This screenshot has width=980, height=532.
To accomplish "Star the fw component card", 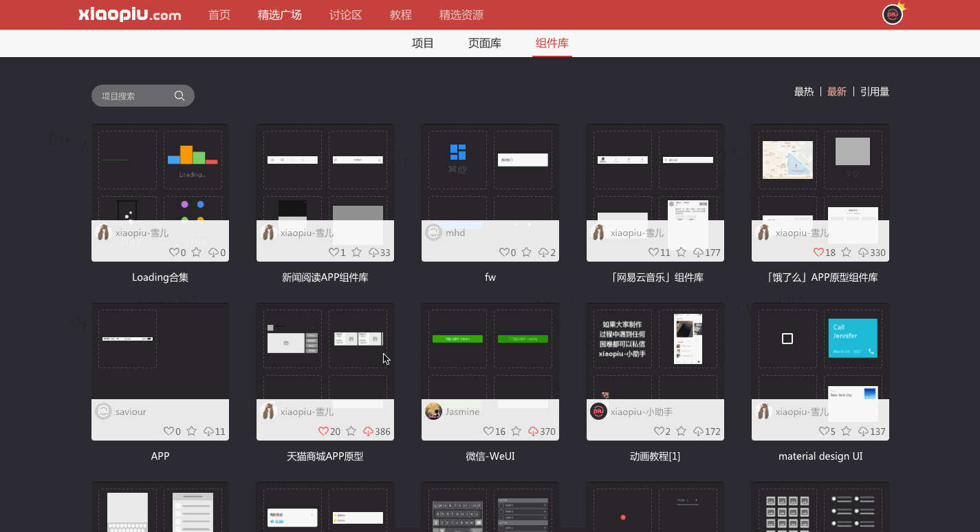I will point(526,253).
